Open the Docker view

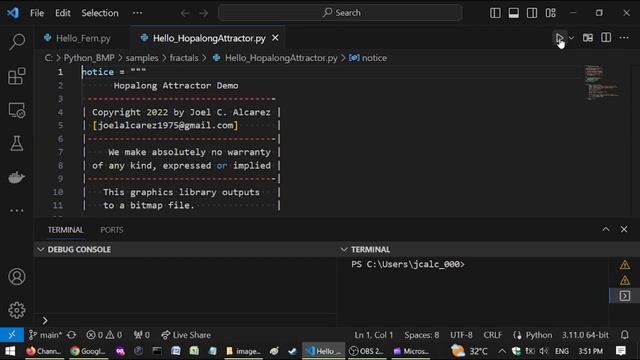click(x=17, y=177)
